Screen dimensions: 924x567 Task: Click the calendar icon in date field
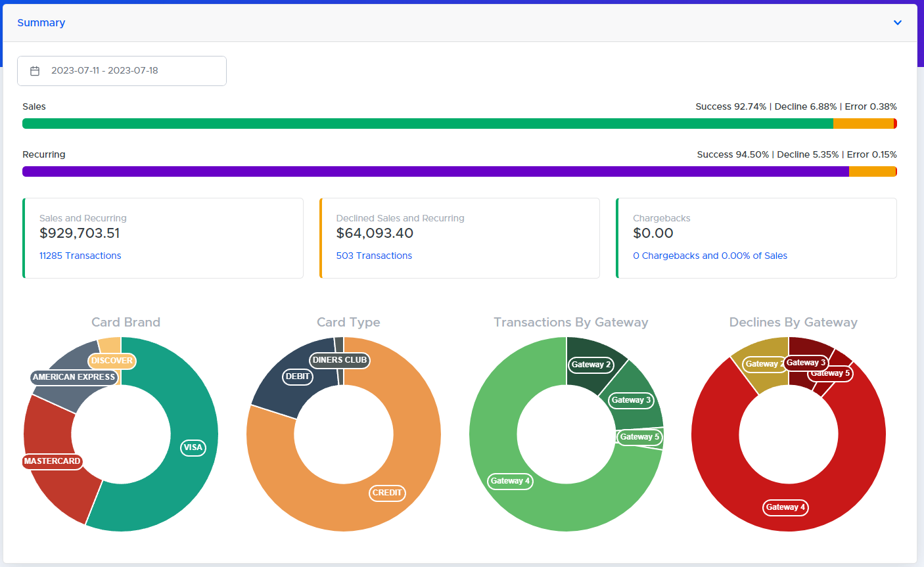coord(35,71)
